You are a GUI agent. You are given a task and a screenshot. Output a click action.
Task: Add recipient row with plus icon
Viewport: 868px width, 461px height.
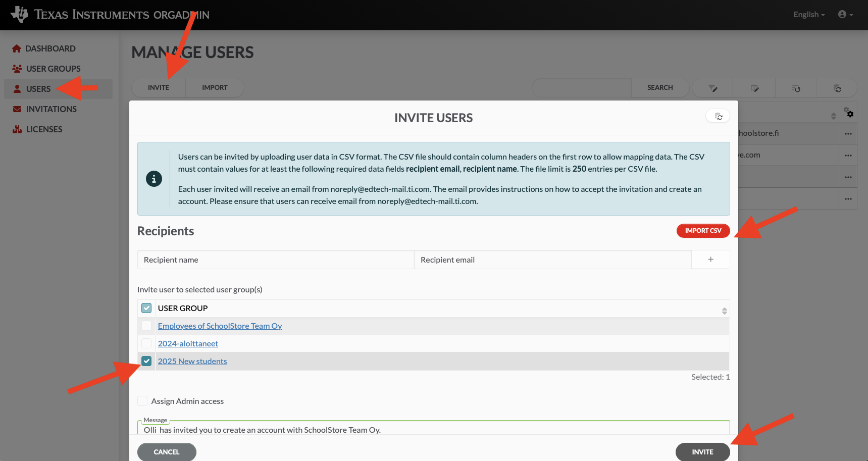point(710,260)
